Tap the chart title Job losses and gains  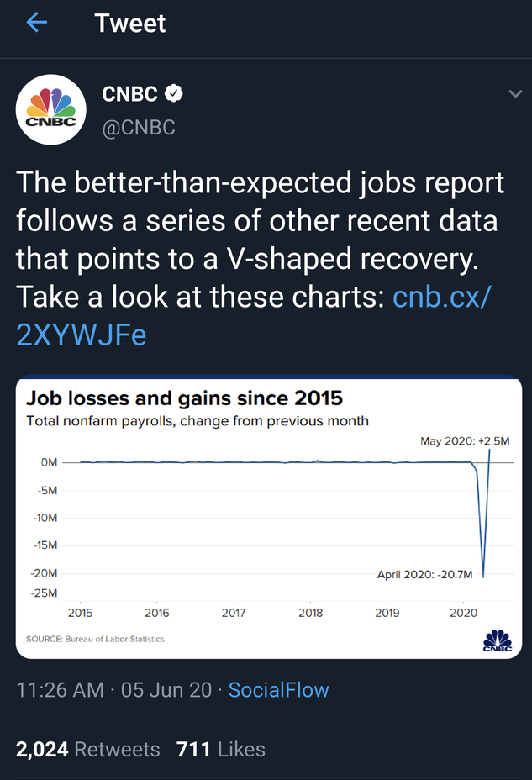(x=184, y=398)
